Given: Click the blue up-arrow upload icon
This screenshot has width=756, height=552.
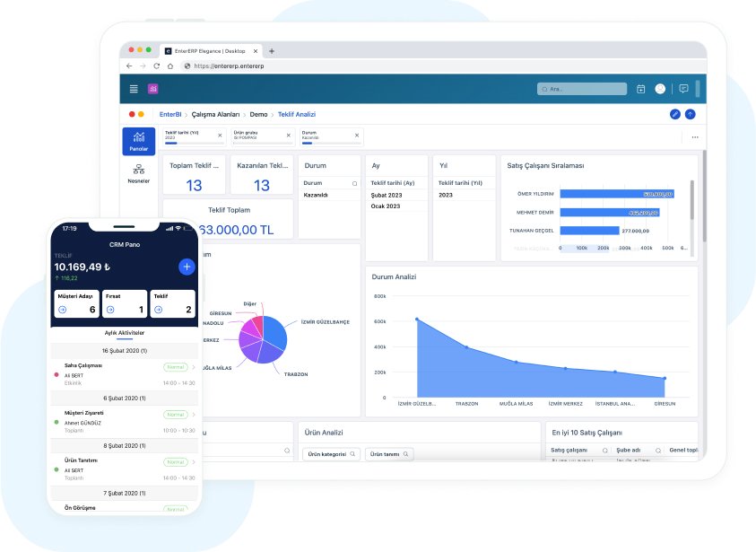Looking at the screenshot, I should [690, 114].
